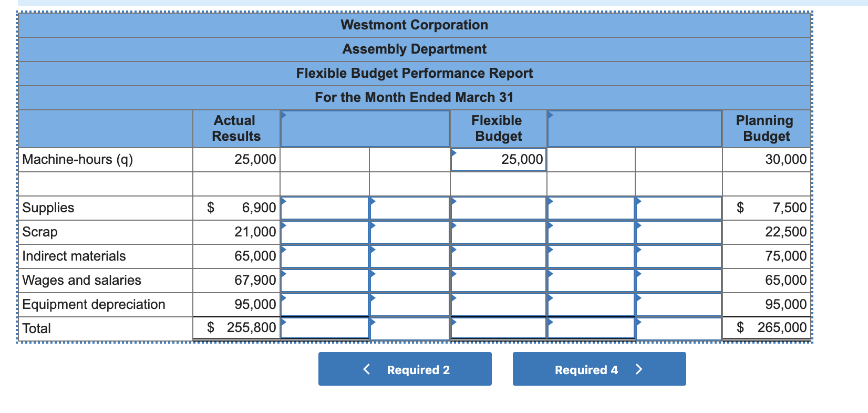
Task: Select the 'Indirect materials' row label
Action: click(74, 256)
